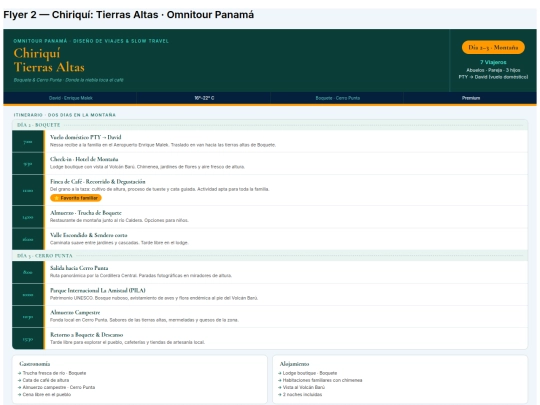The width and height of the screenshot is (540, 405).
Task: Click the 'Chiriquí Tierras Altas' golden title
Action: click(49, 60)
